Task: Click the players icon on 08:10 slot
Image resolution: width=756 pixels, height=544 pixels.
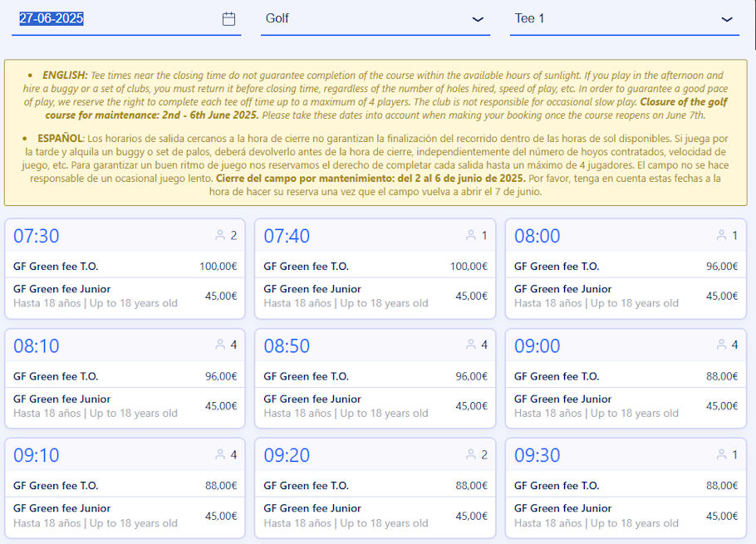Action: (220, 346)
